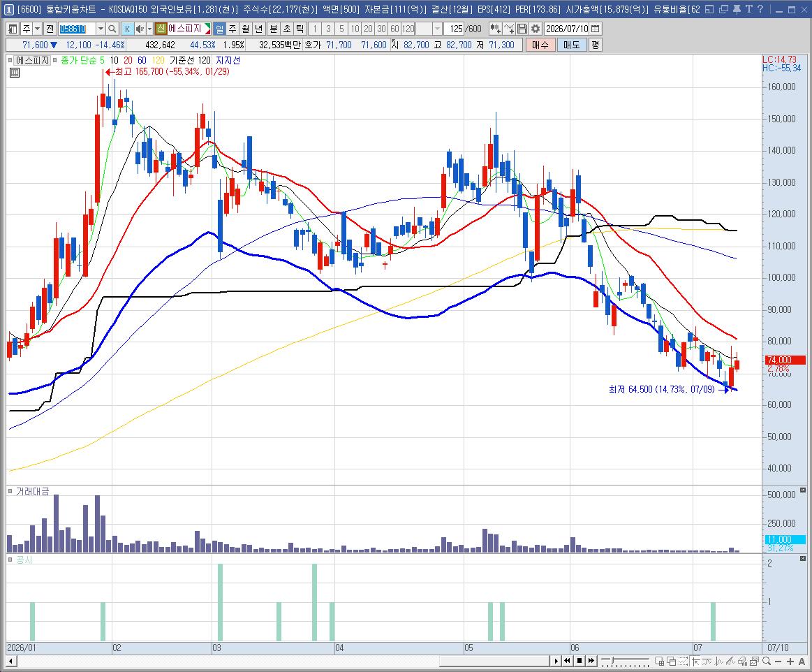This screenshot has width=812, height=672.
Task: Click the add candle indicator icon
Action: point(495,29)
